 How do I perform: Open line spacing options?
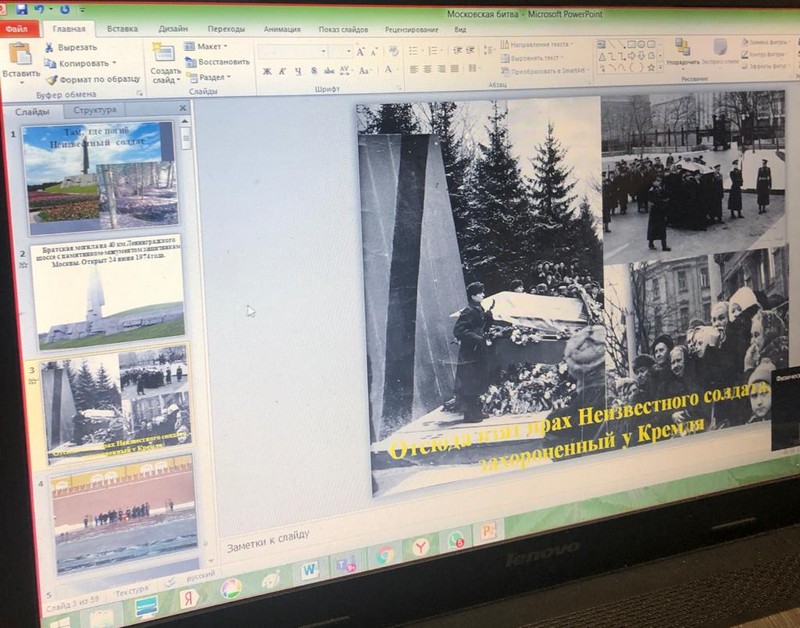[x=488, y=50]
